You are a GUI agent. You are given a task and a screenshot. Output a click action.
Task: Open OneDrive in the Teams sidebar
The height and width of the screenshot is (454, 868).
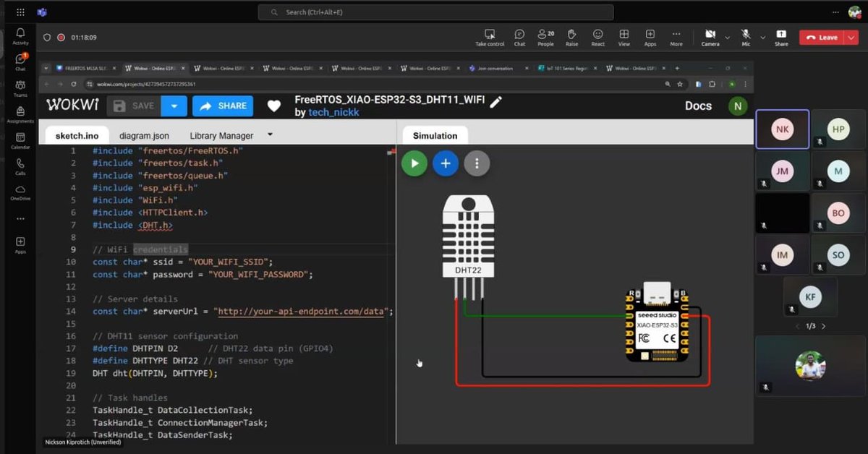pos(20,192)
